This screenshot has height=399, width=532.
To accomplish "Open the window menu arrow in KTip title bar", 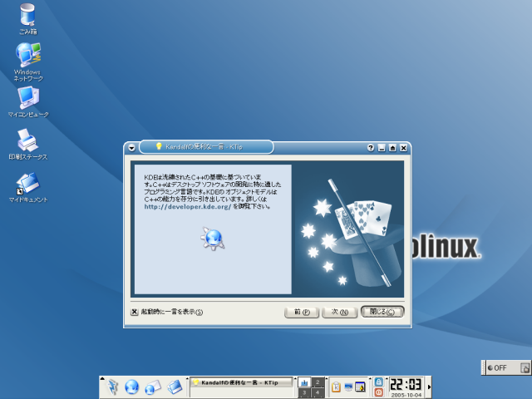I will [131, 148].
